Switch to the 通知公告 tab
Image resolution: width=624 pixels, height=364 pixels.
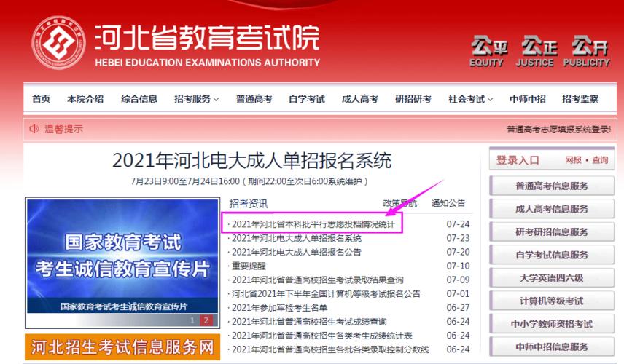(x=448, y=203)
